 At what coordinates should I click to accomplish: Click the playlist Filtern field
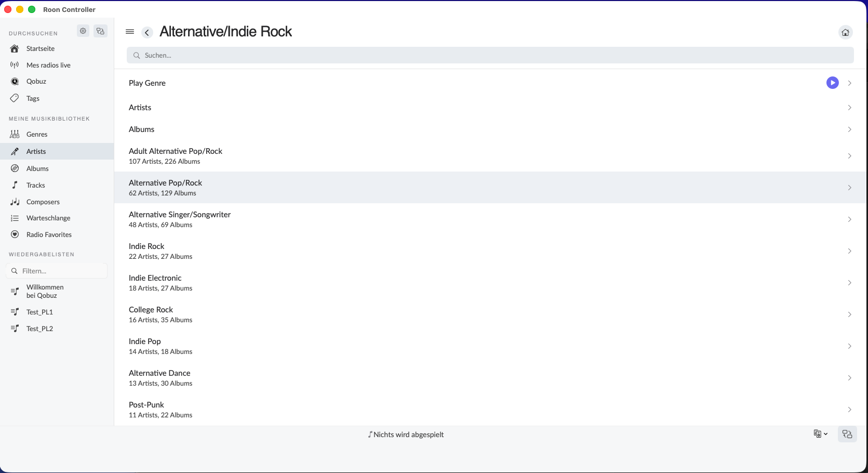(60, 271)
